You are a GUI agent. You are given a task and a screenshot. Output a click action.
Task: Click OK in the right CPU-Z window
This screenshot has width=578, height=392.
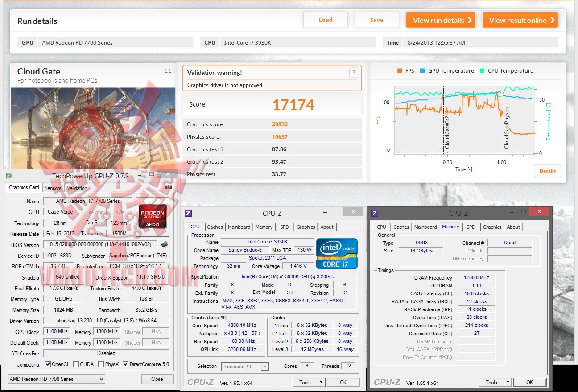click(x=529, y=382)
